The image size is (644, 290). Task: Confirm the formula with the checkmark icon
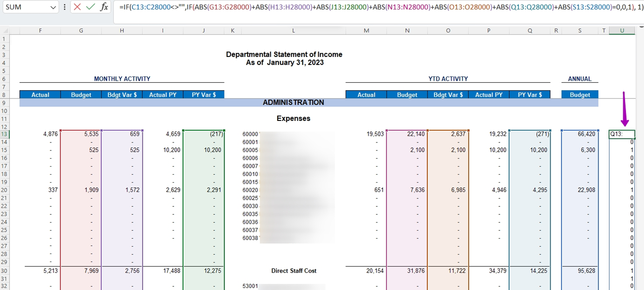coord(91,7)
